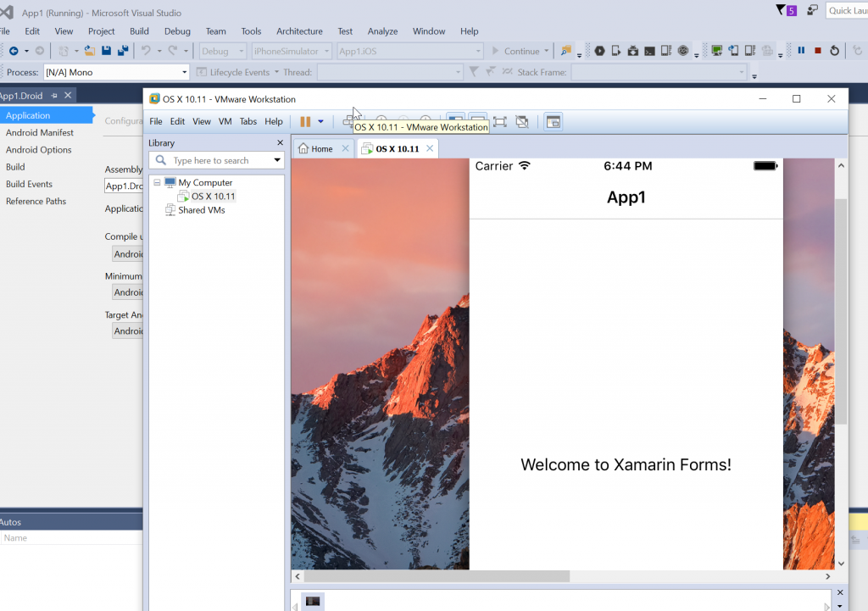
Task: Click the Find in Files icon
Action: [565, 51]
